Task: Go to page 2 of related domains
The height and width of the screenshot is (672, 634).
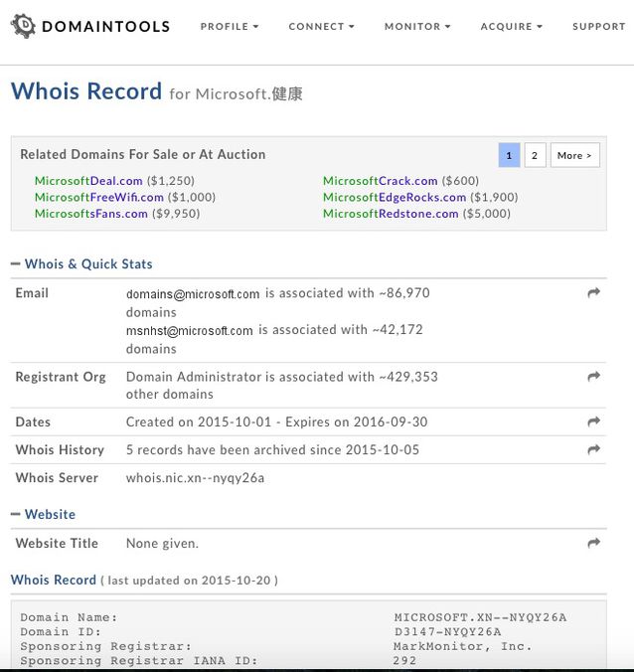Action: coord(535,155)
